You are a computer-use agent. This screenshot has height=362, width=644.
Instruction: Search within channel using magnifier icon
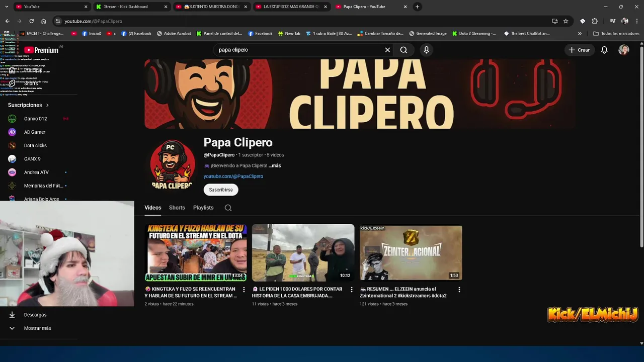point(228,208)
